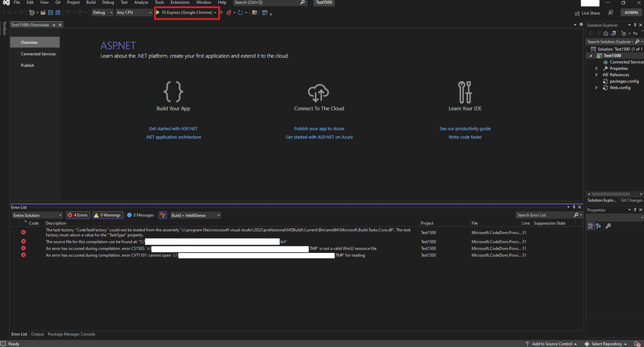The height and width of the screenshot is (347, 644).
Task: Toggle auto-hide pin on Error List panel
Action: (x=574, y=207)
